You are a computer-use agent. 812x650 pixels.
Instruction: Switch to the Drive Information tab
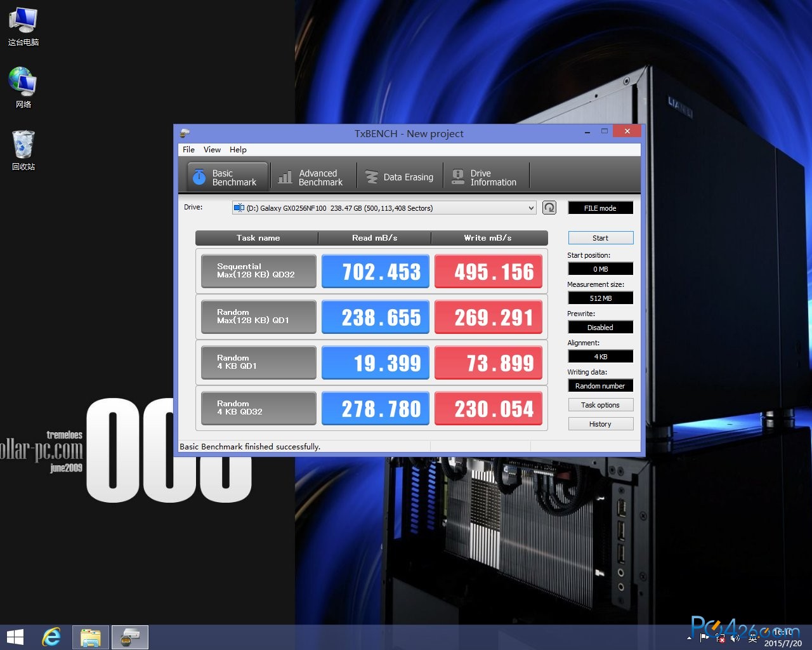point(487,177)
